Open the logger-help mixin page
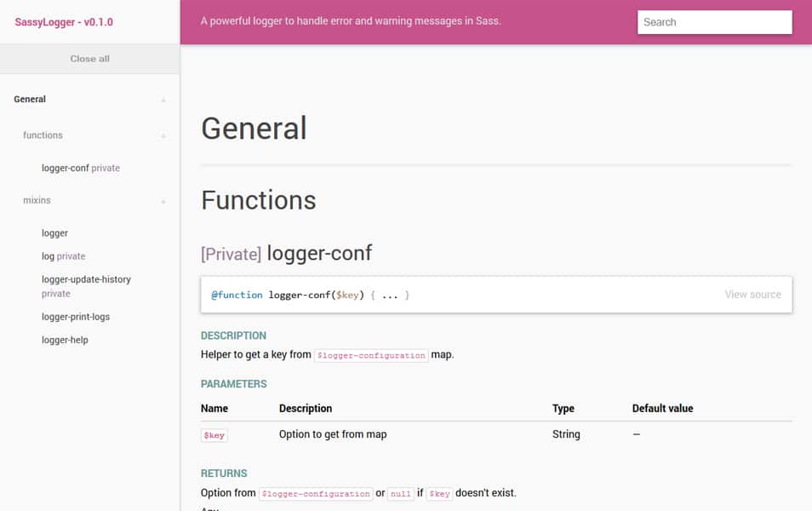 [65, 339]
